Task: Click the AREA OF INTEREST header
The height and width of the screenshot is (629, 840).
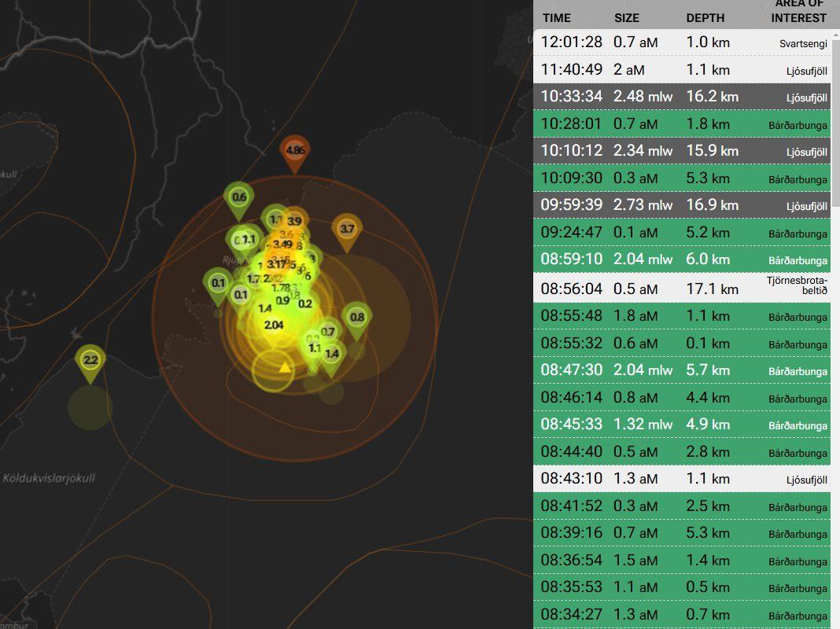Action: coord(798,12)
